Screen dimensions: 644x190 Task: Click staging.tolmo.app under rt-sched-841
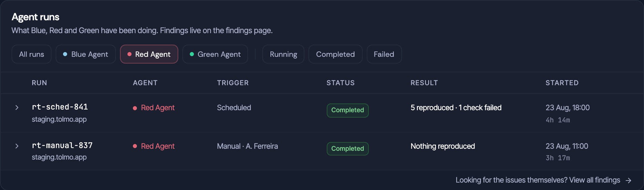point(59,119)
